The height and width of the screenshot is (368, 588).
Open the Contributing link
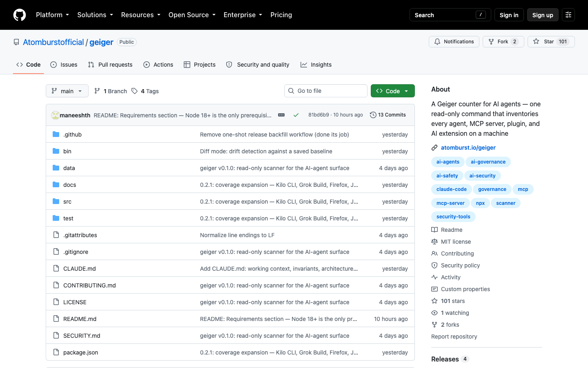pos(453,254)
